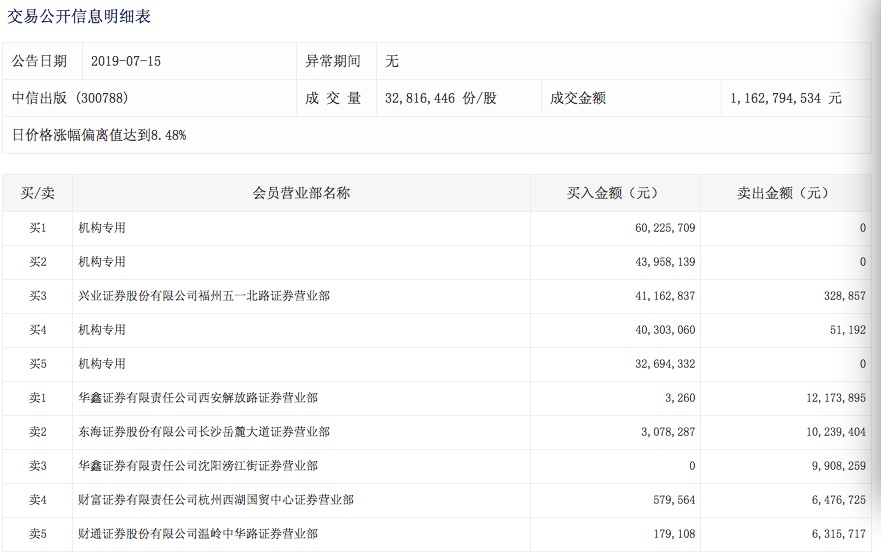Click the 卖出金额（元） column header
The image size is (881, 557).
click(x=784, y=193)
